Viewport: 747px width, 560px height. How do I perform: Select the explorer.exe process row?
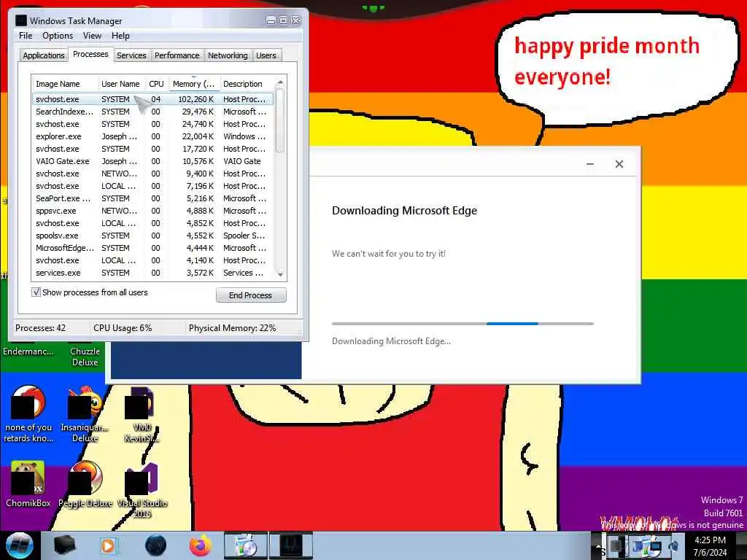[152, 136]
